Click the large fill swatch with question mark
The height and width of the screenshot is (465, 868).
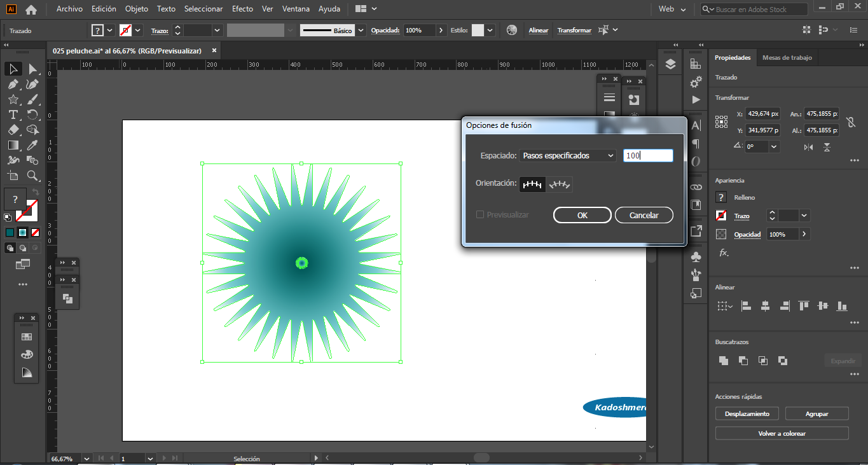coord(15,199)
